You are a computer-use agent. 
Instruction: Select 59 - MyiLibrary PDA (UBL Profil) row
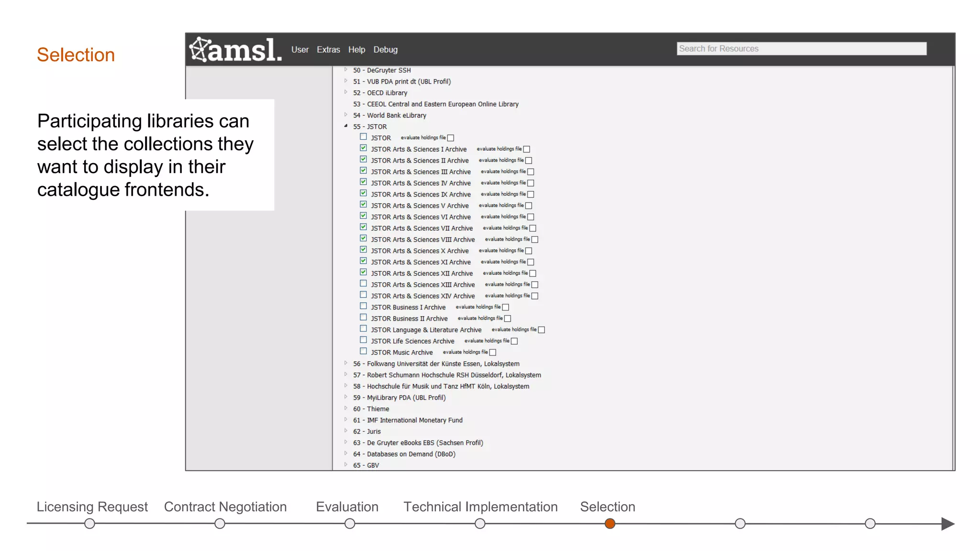pyautogui.click(x=399, y=397)
